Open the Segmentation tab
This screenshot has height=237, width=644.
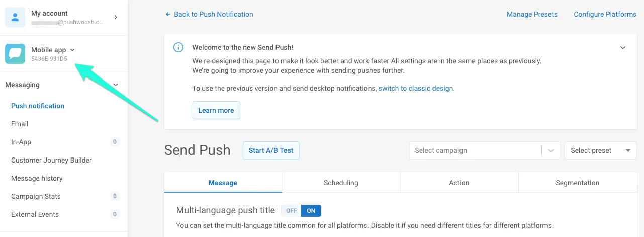(577, 183)
